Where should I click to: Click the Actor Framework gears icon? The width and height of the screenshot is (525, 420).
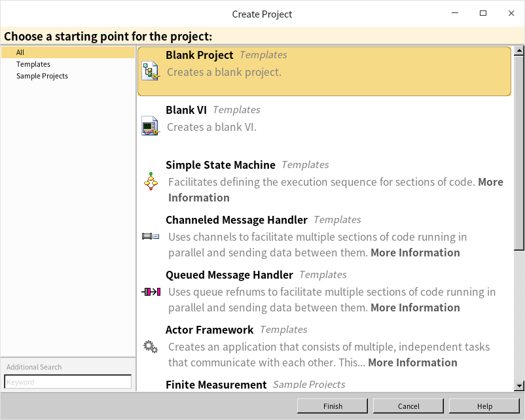pos(151,346)
